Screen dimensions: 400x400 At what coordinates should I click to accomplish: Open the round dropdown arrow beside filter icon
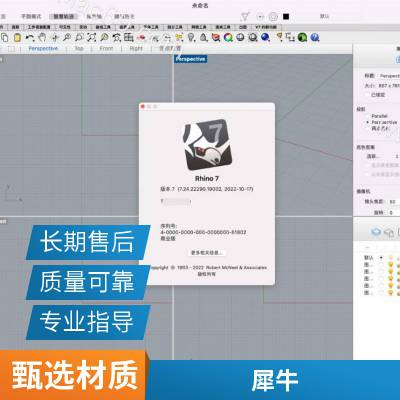point(260,16)
